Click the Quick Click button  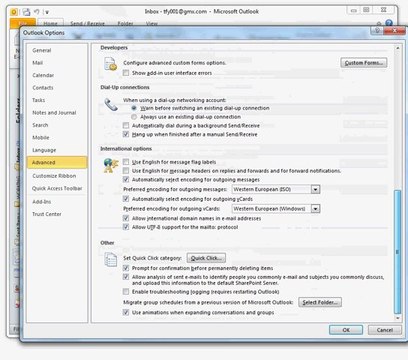206,258
